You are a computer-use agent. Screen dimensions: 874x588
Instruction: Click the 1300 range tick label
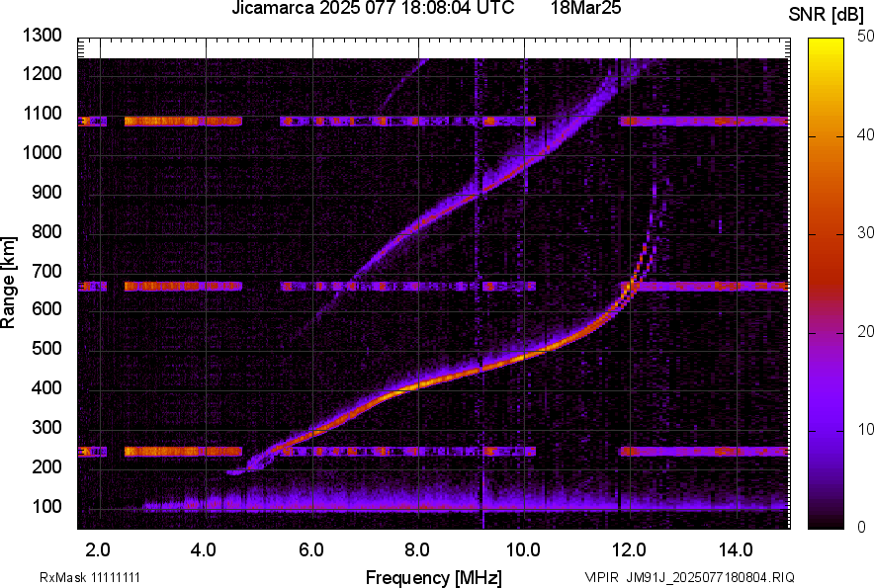pos(42,36)
